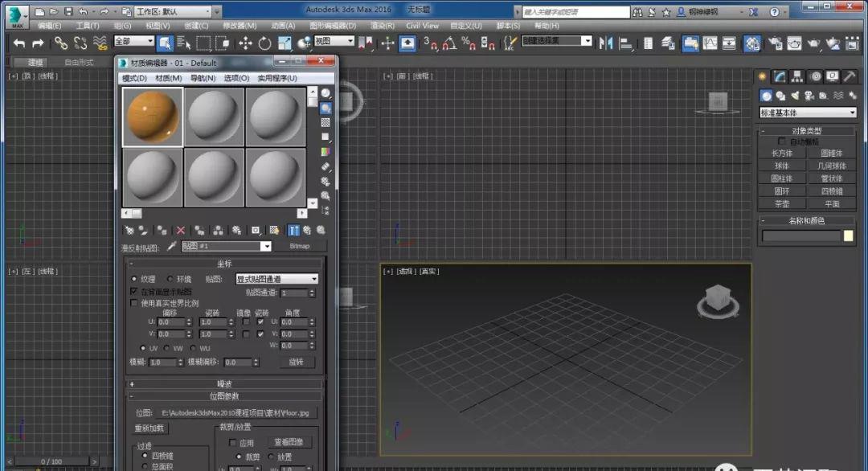The image size is (868, 471).
Task: Click the 查看图像 button
Action: 289,442
